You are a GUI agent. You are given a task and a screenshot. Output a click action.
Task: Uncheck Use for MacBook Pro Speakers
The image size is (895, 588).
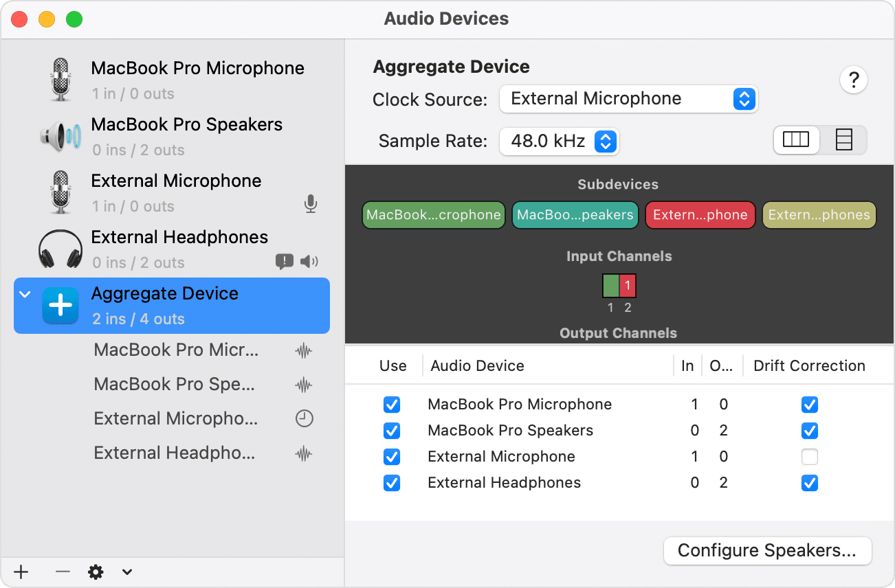coord(392,431)
